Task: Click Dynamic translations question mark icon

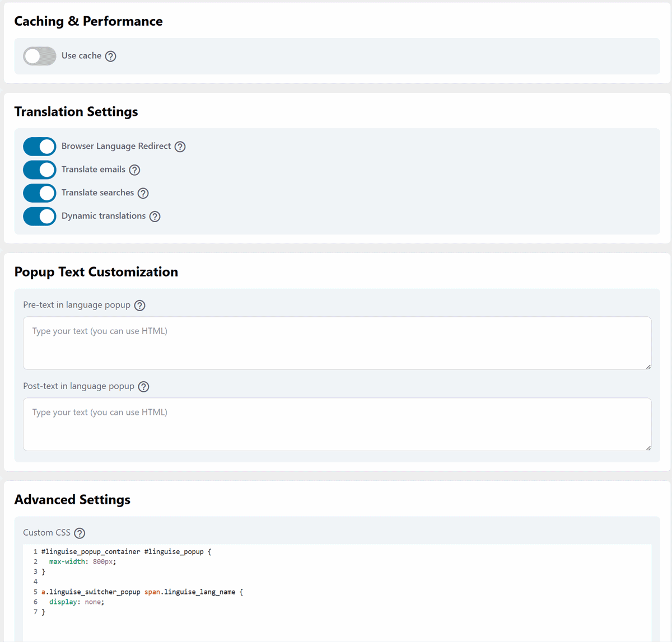Action: pyautogui.click(x=155, y=216)
